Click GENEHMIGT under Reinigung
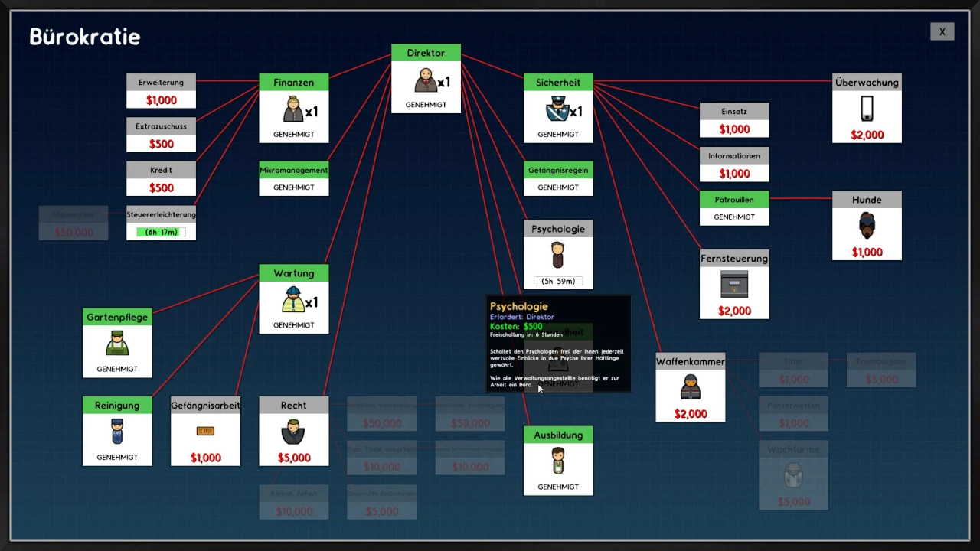Image resolution: width=980 pixels, height=551 pixels. point(117,457)
